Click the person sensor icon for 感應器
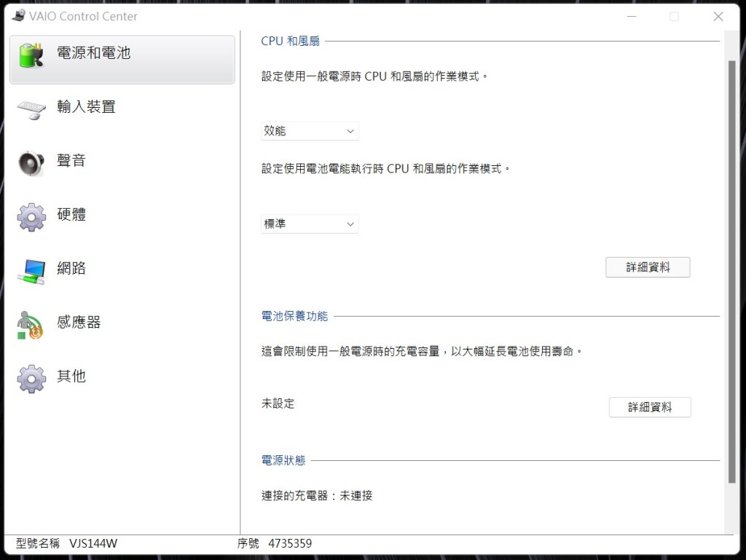This screenshot has width=746, height=560. (x=31, y=325)
